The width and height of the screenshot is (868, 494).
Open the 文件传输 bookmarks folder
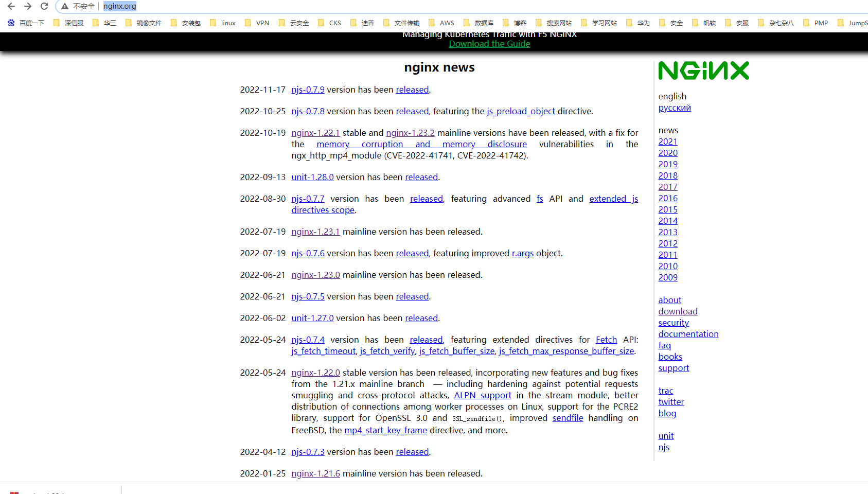click(x=401, y=23)
